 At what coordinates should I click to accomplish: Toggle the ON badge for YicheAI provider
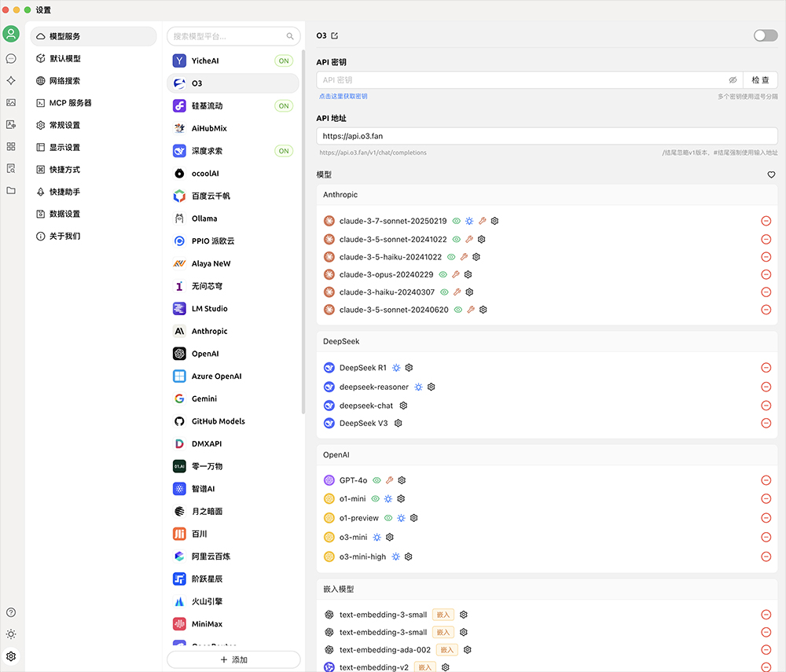(x=284, y=61)
